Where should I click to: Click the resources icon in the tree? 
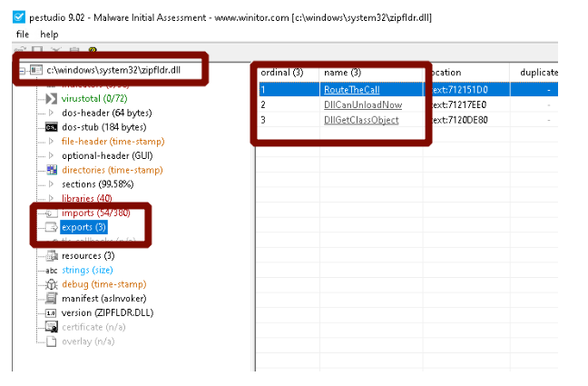coord(52,256)
